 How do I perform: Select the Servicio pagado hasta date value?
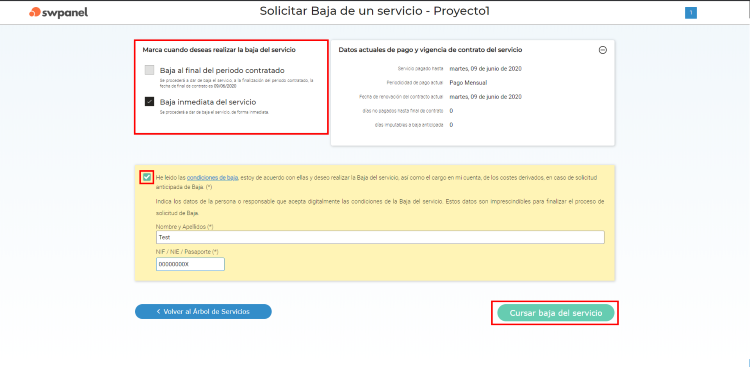coord(485,68)
